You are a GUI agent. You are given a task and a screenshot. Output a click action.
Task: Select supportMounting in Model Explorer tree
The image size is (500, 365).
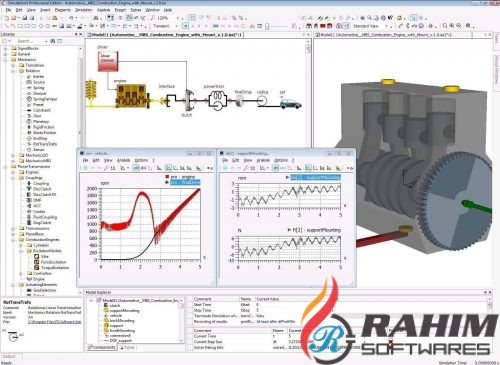124,310
